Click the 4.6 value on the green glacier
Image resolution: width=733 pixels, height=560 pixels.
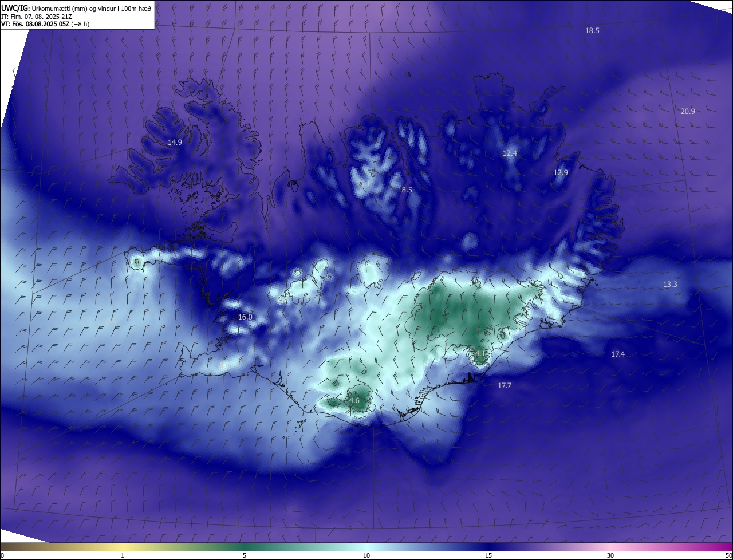tap(354, 401)
